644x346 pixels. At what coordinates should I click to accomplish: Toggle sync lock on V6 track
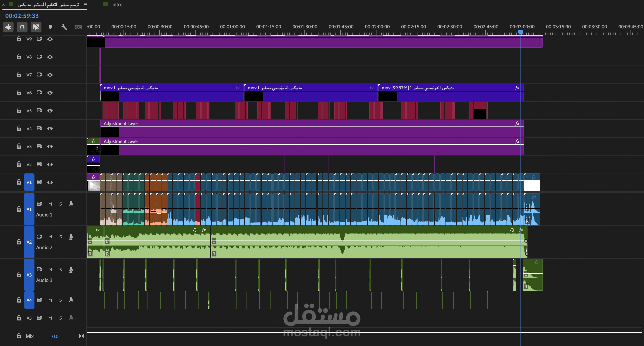tap(39, 93)
